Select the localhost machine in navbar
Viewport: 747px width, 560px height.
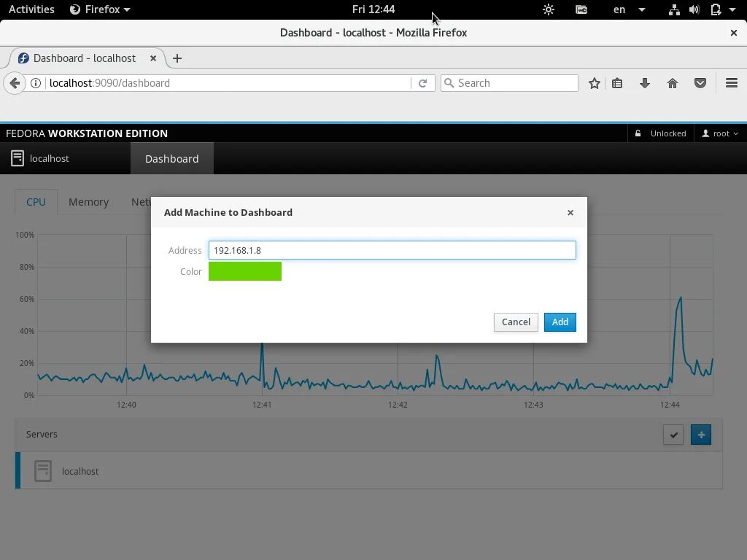(41, 158)
